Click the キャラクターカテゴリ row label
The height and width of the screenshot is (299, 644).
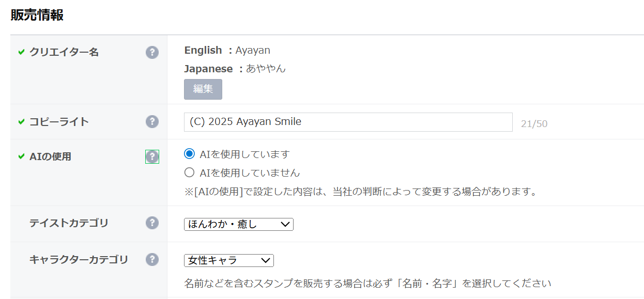[79, 259]
